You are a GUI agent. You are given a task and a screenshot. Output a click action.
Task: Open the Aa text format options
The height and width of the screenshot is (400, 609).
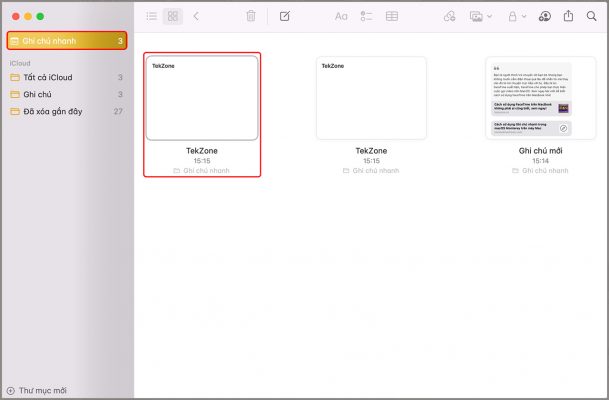click(341, 16)
